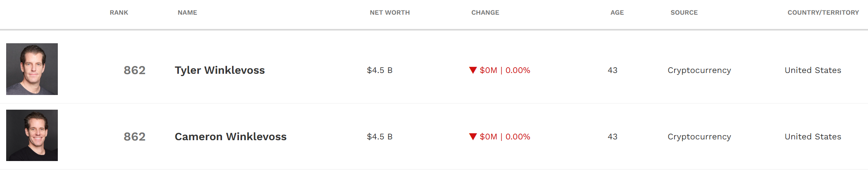Open Tyler Winklevoss profile photo
868x173 pixels.
[32, 69]
